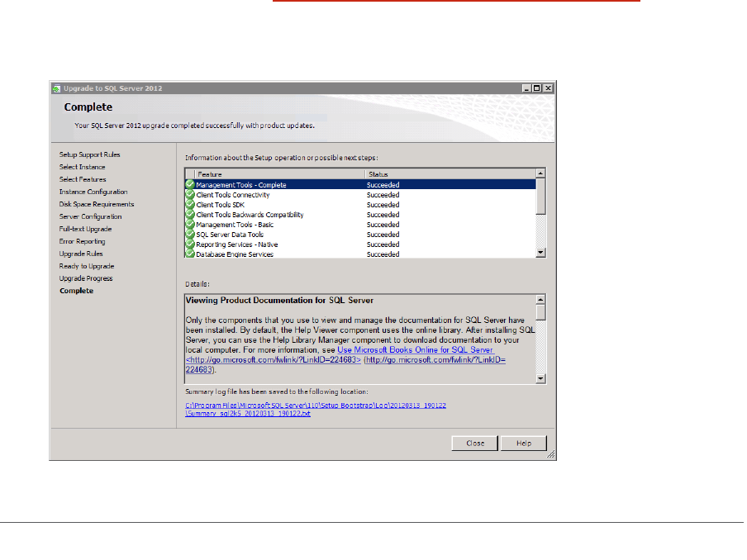747x560 pixels.
Task: Click the green check beside Client Tools Connectivity
Action: point(190,195)
